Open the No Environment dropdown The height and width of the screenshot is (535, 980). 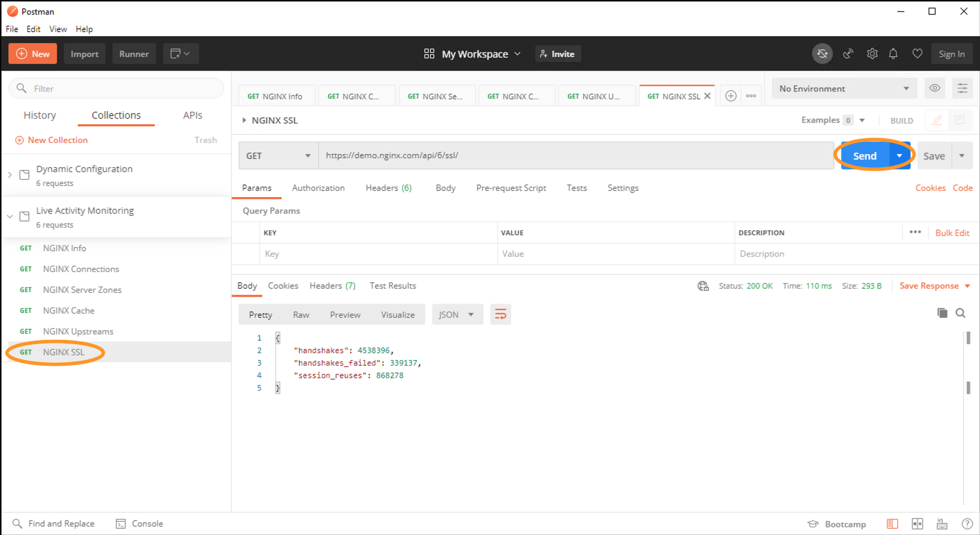(x=844, y=88)
